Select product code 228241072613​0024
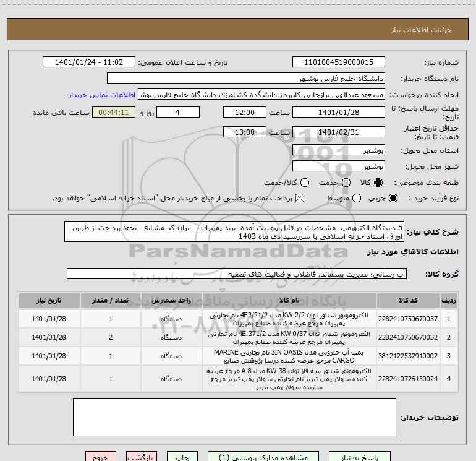The width and height of the screenshot is (476, 461). pyautogui.click(x=408, y=379)
